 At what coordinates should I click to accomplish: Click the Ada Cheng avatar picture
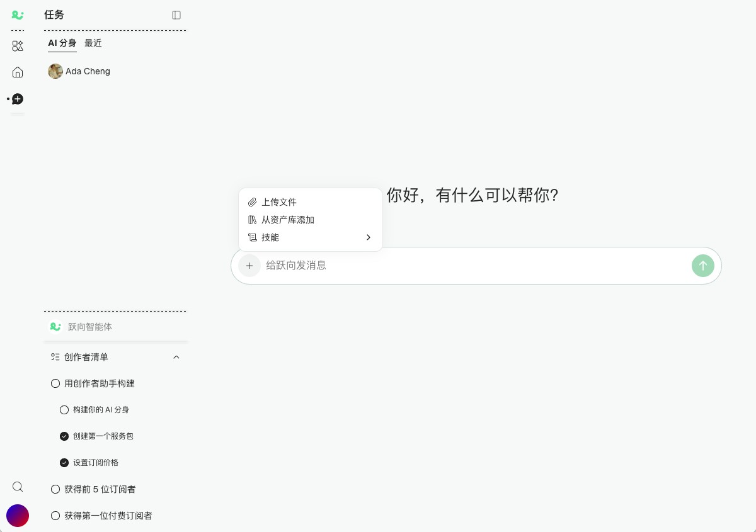(x=55, y=71)
